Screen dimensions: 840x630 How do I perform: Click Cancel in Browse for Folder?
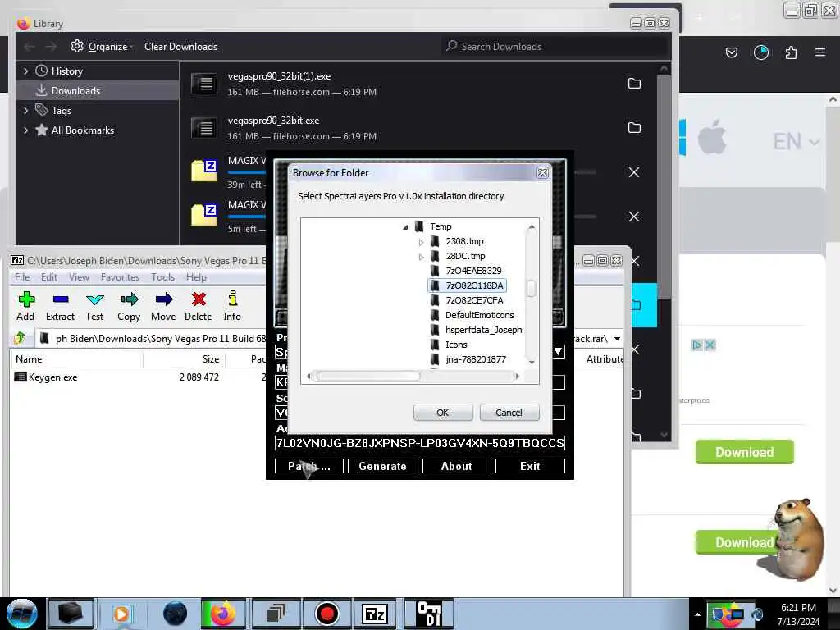(509, 413)
